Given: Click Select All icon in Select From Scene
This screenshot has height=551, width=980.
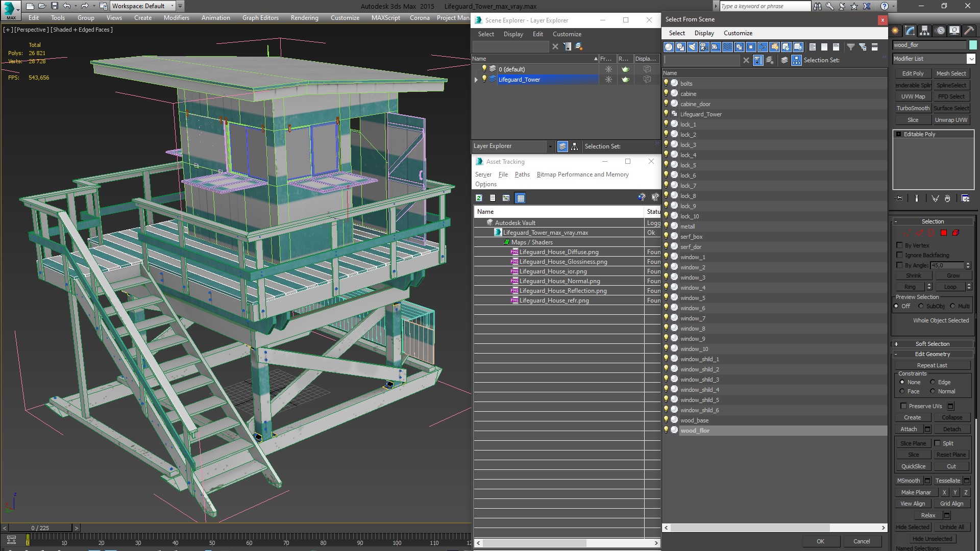Looking at the screenshot, I should pos(812,47).
